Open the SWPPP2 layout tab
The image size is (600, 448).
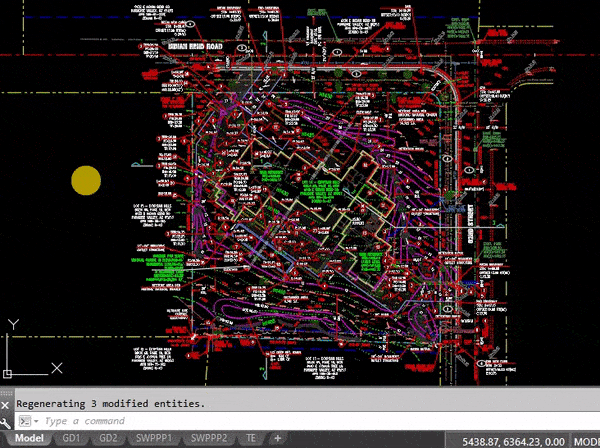pyautogui.click(x=209, y=438)
